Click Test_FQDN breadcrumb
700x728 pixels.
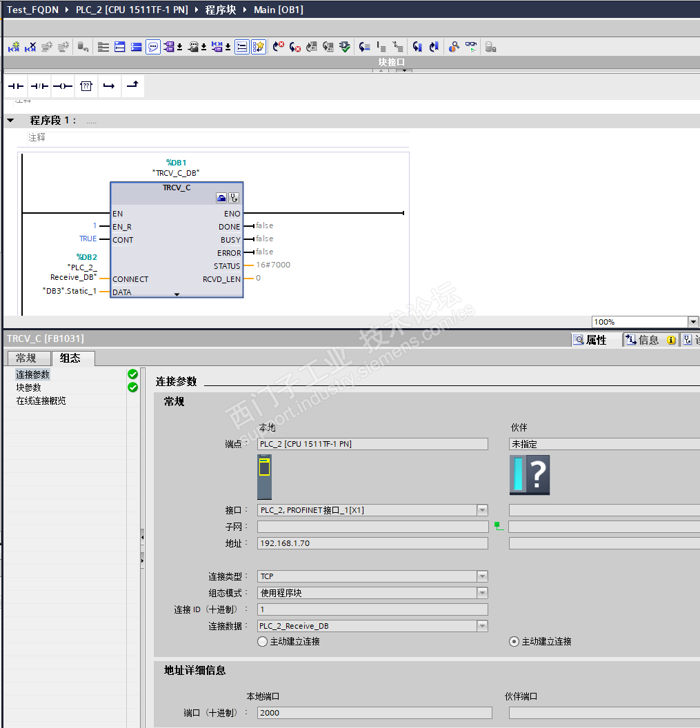pos(32,10)
